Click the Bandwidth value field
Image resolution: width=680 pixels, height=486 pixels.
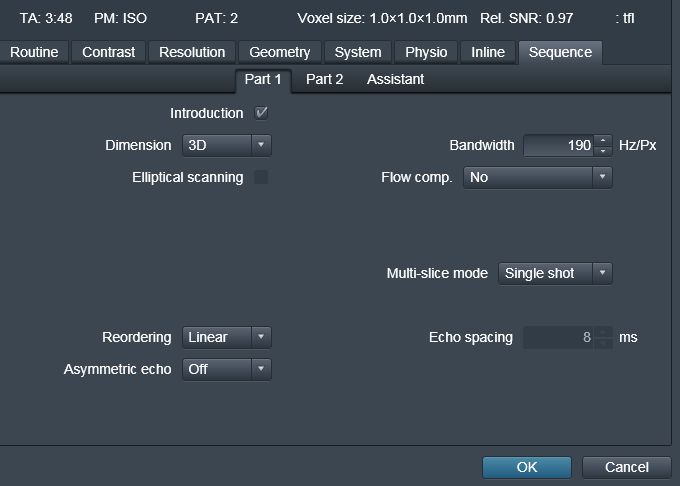558,145
